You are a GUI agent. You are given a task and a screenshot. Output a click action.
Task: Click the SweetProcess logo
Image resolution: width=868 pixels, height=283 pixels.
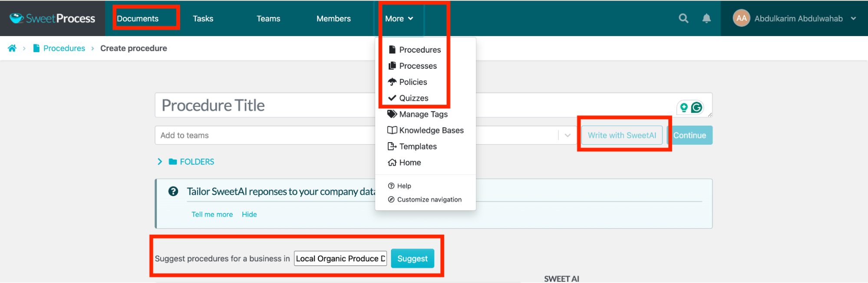(x=53, y=18)
